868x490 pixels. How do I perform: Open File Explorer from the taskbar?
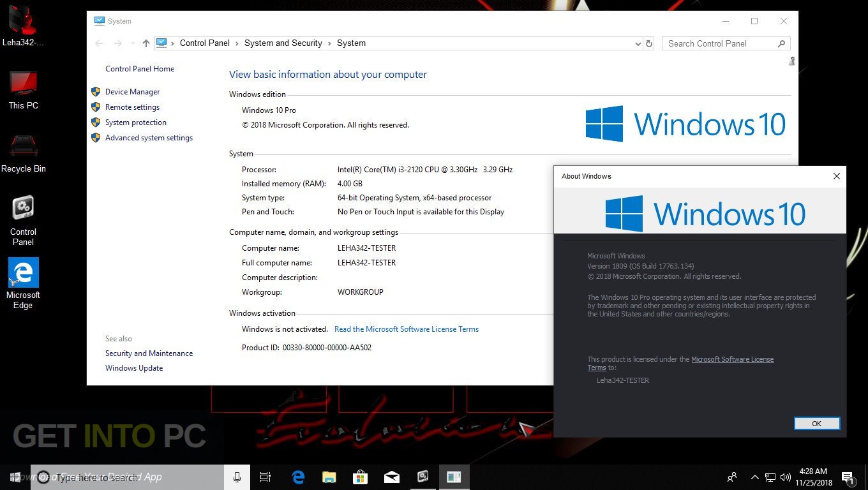[x=329, y=477]
